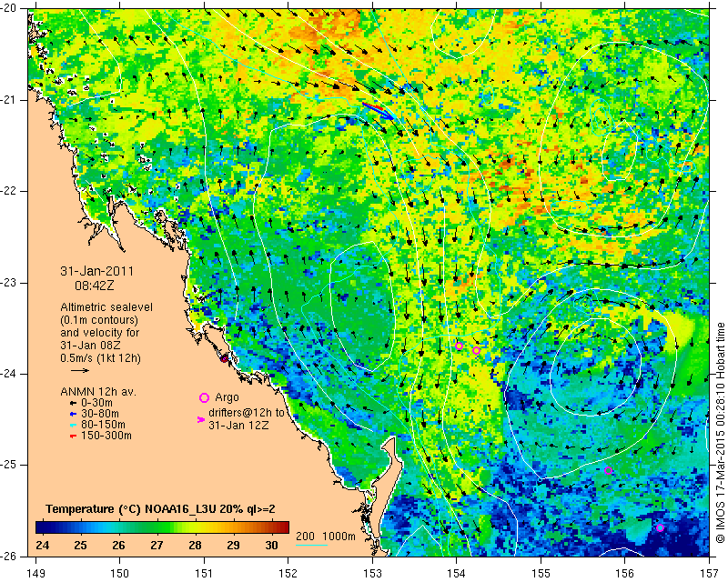The height and width of the screenshot is (582, 728).
Task: Click the time label 08:42Z
Action: [95, 286]
